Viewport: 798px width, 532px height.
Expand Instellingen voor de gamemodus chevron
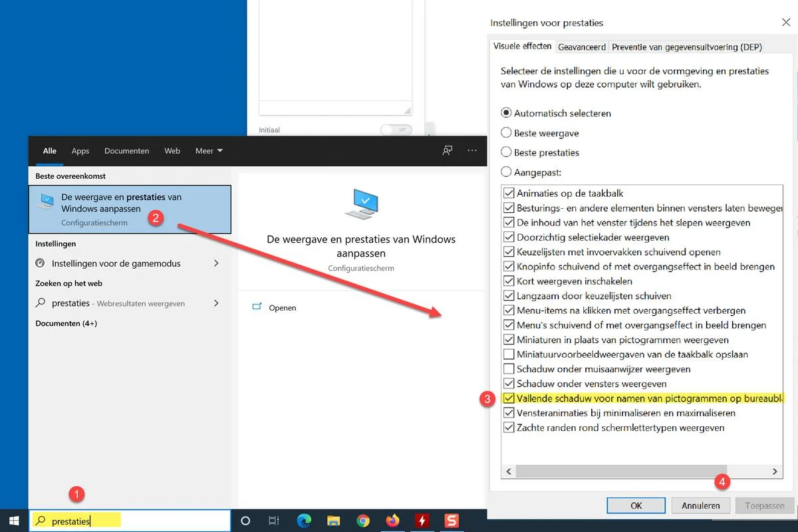pyautogui.click(x=216, y=263)
